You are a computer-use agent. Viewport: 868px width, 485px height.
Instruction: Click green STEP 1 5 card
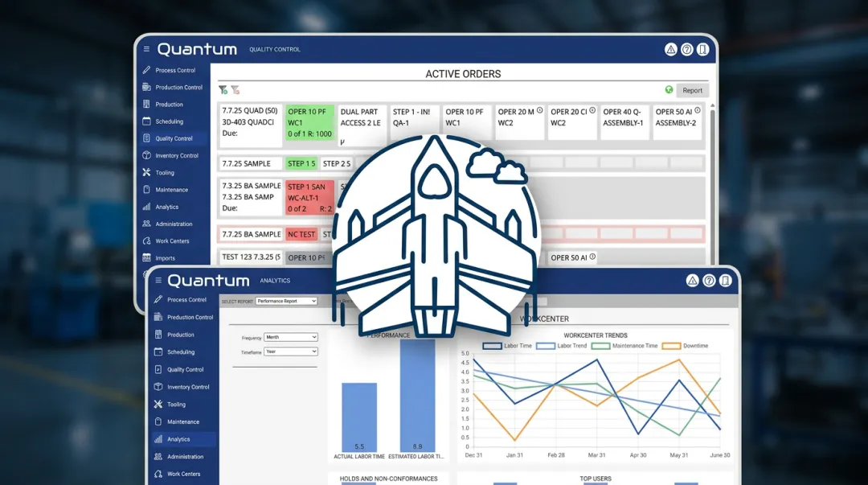[301, 163]
